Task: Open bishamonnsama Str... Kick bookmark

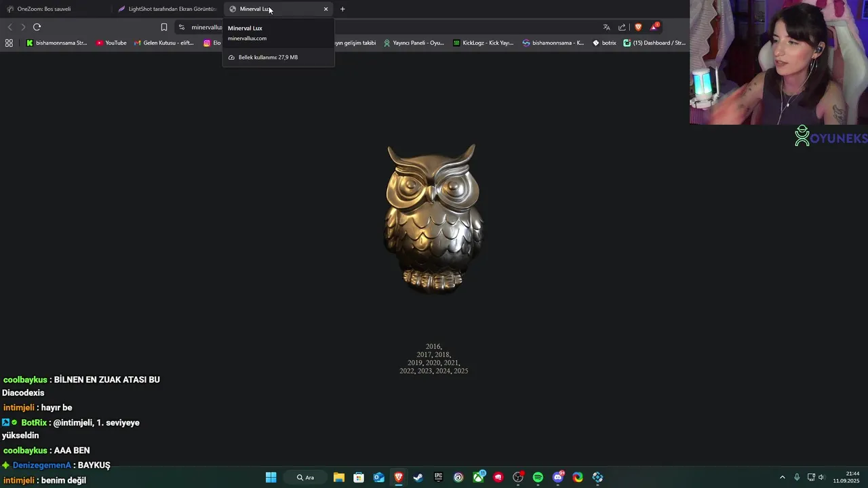Action: click(x=57, y=43)
